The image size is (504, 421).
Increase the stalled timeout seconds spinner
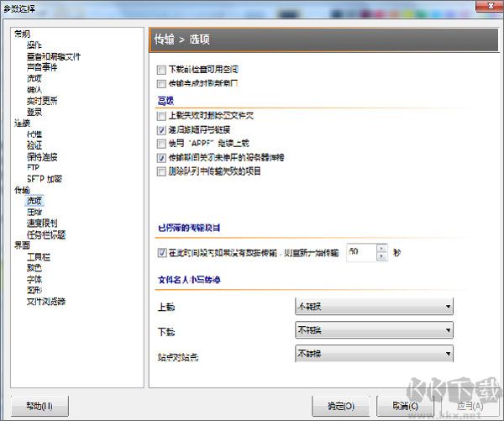tap(381, 249)
